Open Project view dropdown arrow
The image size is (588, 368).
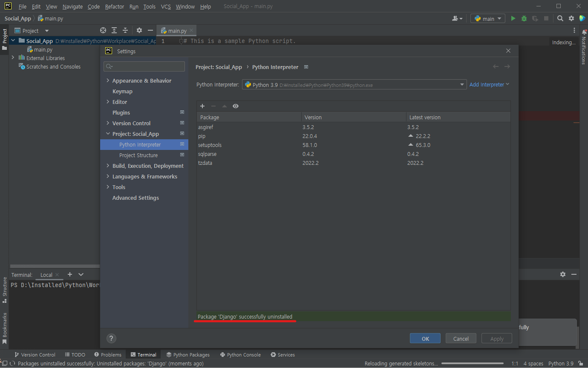[47, 31]
